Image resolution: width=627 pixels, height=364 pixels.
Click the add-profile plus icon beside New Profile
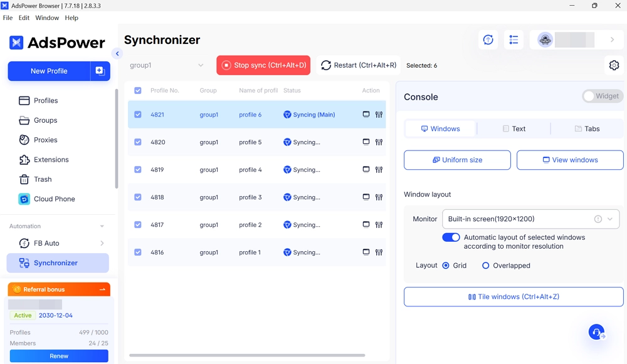tap(100, 71)
